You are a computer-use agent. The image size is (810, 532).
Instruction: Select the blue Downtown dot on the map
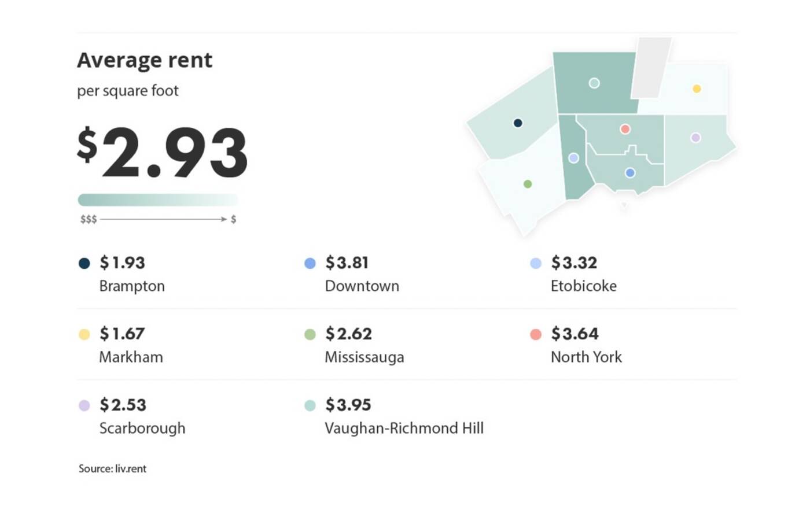click(x=630, y=173)
